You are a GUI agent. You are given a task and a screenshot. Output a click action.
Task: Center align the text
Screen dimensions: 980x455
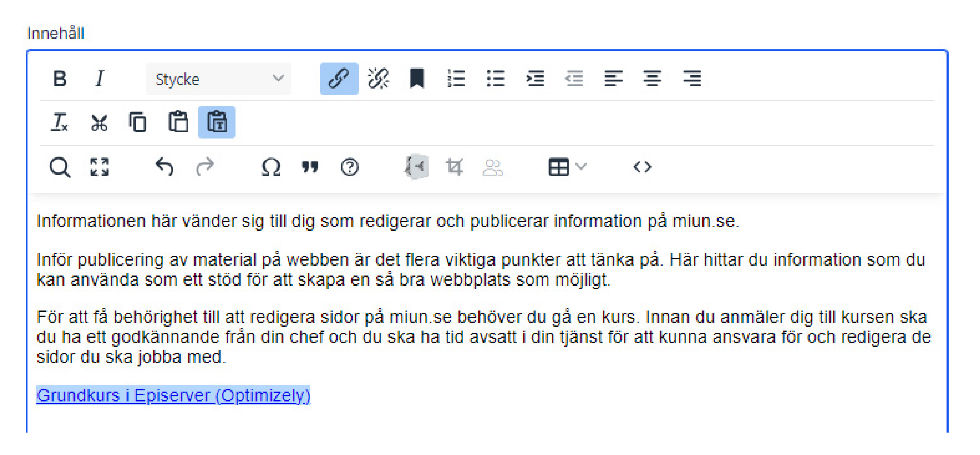coord(652,79)
